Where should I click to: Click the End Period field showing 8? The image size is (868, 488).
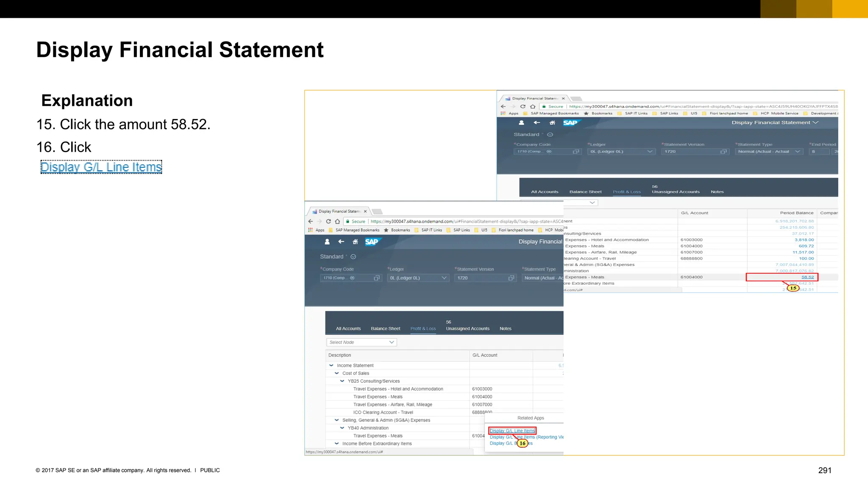[819, 151]
